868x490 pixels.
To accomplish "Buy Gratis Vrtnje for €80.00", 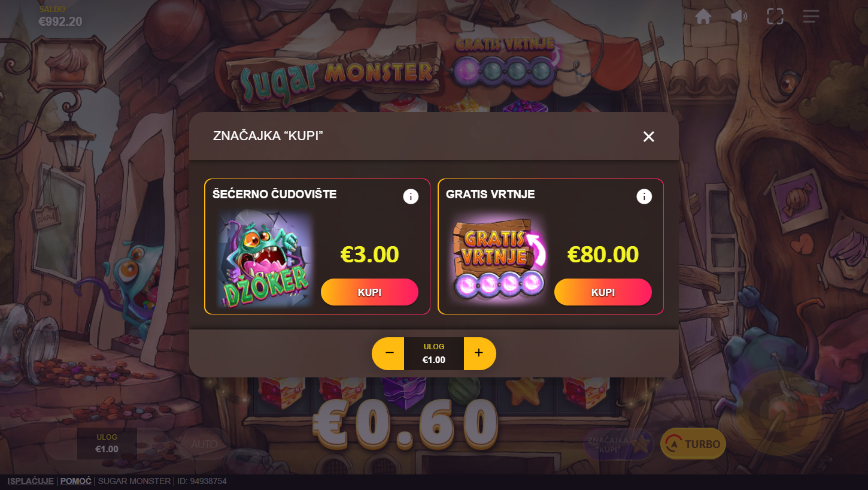I will pyautogui.click(x=603, y=292).
